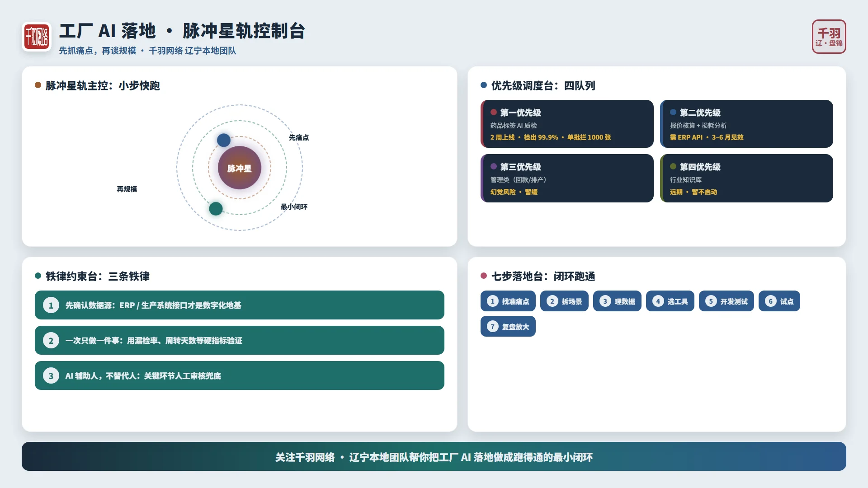Open the 第三优先级 card
This screenshot has width=868, height=488.
click(567, 178)
